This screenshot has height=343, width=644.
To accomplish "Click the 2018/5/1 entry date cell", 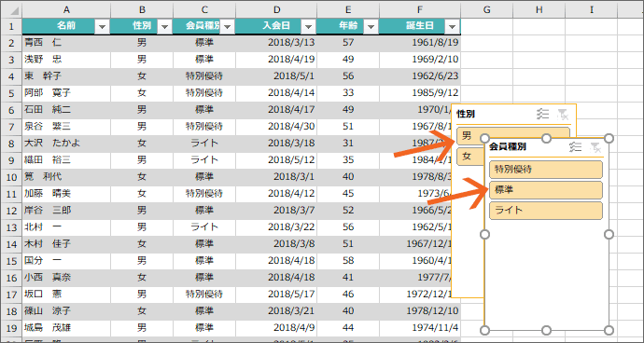I will point(276,76).
